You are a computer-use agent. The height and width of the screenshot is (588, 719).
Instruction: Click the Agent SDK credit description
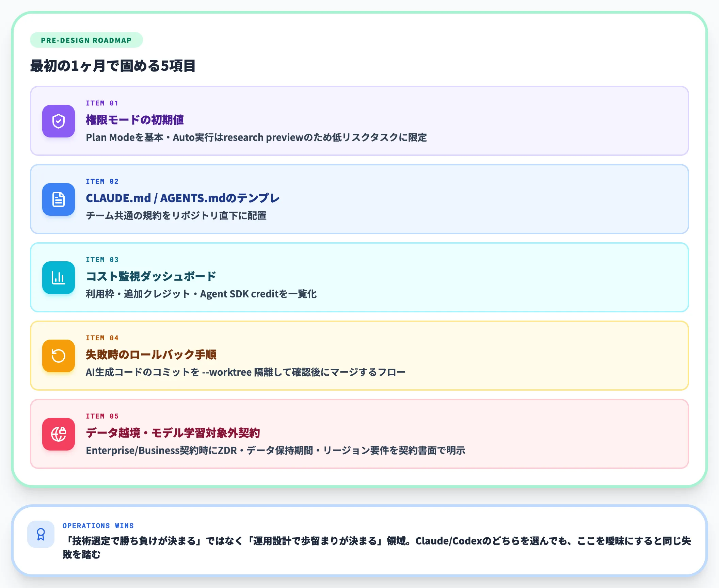[201, 294]
